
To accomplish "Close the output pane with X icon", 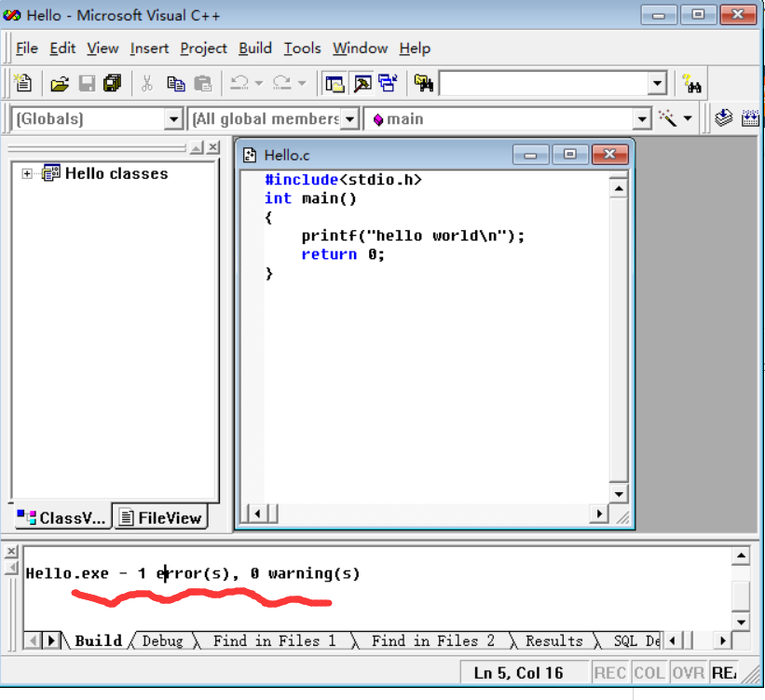I will point(12,551).
